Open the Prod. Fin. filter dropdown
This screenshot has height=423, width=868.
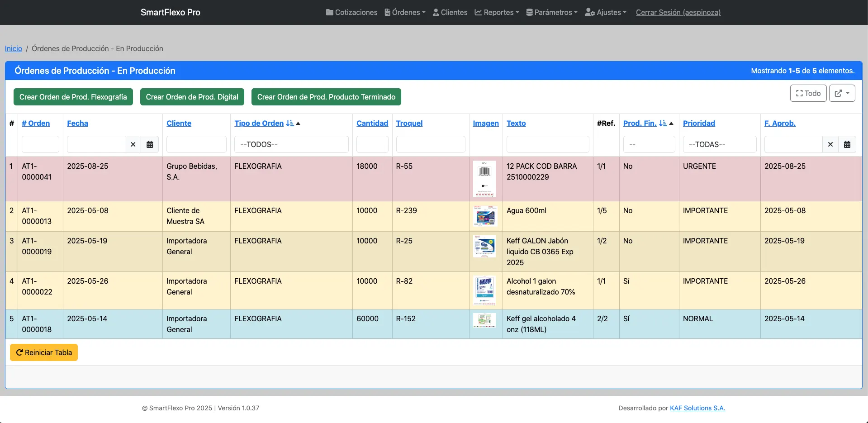(649, 144)
